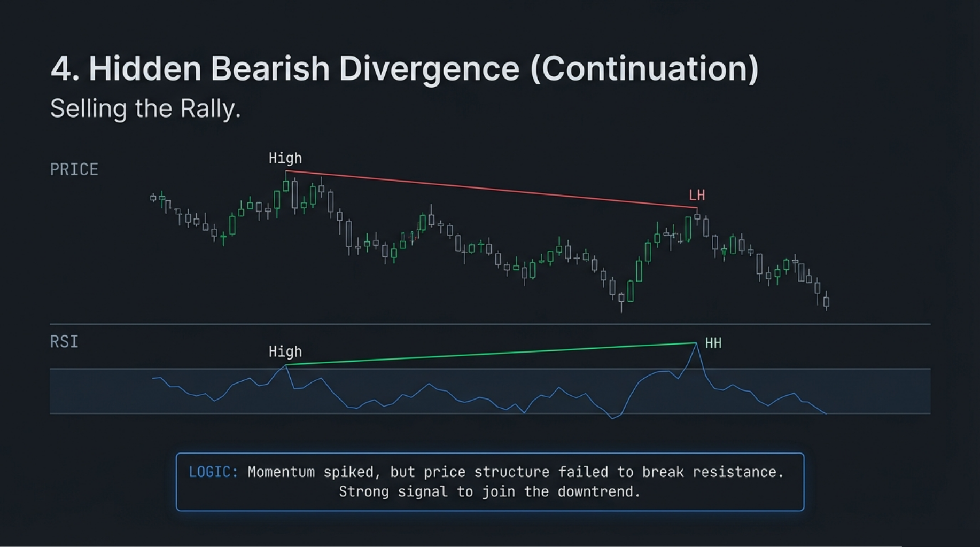Viewport: 980px width, 547px height.
Task: Select the 'Selling the Rally.' subtitle
Action: [x=145, y=109]
